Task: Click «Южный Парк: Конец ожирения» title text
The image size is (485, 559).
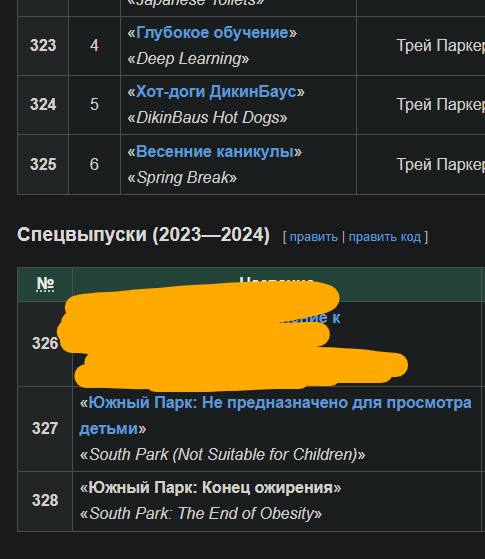Action: 210,488
